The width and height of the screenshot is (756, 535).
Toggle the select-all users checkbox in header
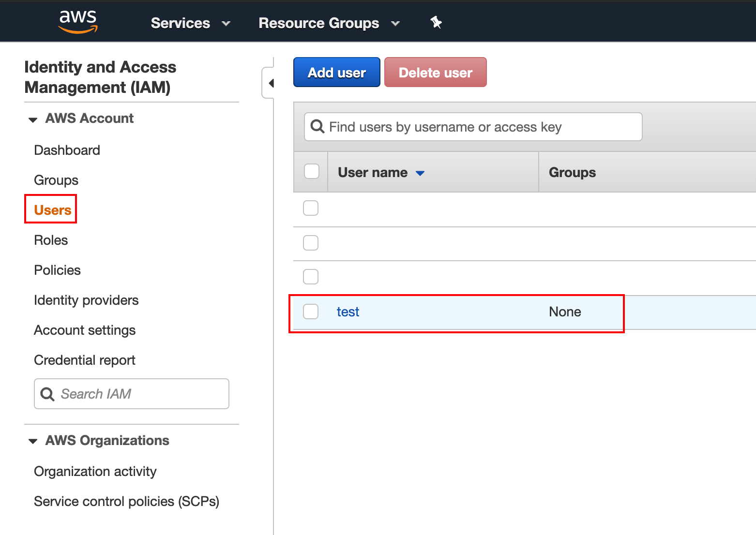(311, 171)
